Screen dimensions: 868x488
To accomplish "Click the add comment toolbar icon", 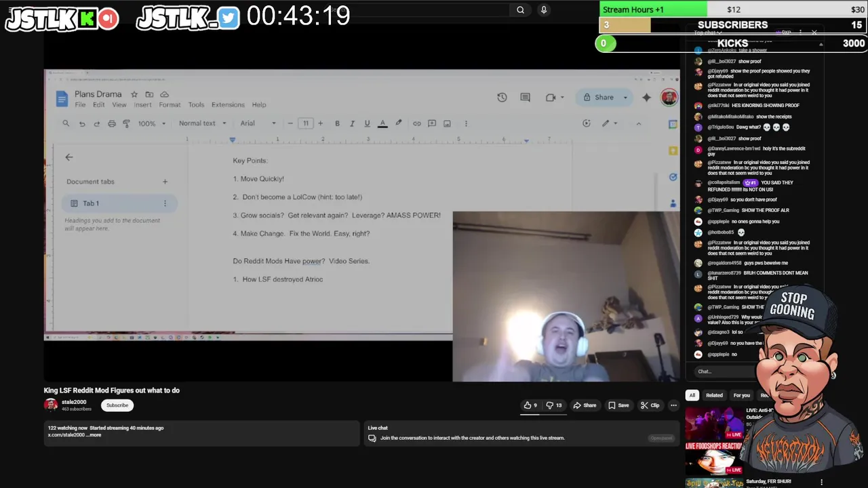I will tap(432, 123).
